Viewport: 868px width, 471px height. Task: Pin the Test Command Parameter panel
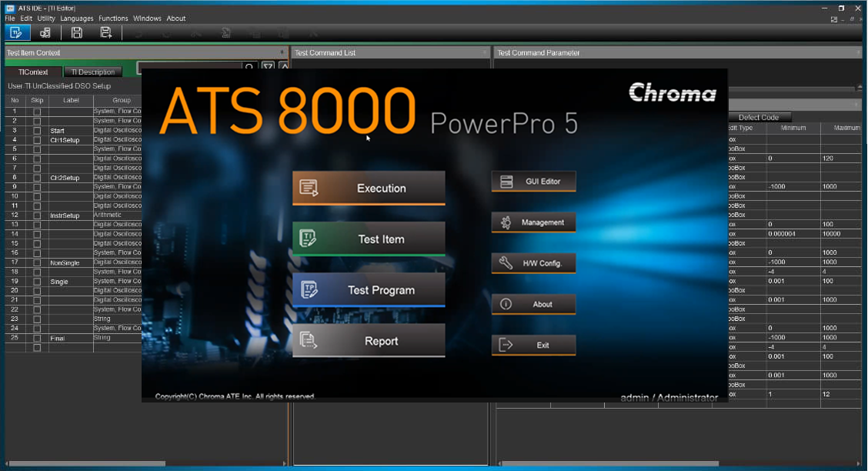point(858,52)
